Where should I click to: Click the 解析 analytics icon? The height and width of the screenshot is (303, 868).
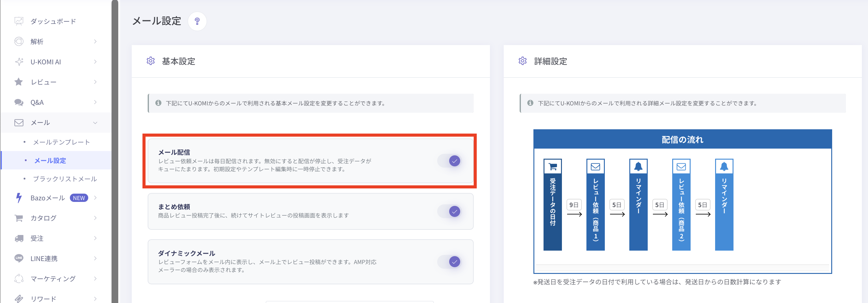pos(19,41)
